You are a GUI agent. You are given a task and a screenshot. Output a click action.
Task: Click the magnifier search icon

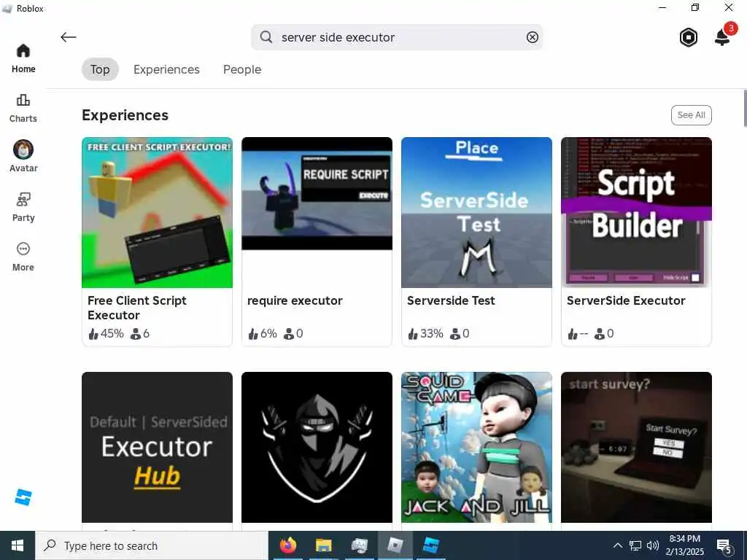click(266, 37)
